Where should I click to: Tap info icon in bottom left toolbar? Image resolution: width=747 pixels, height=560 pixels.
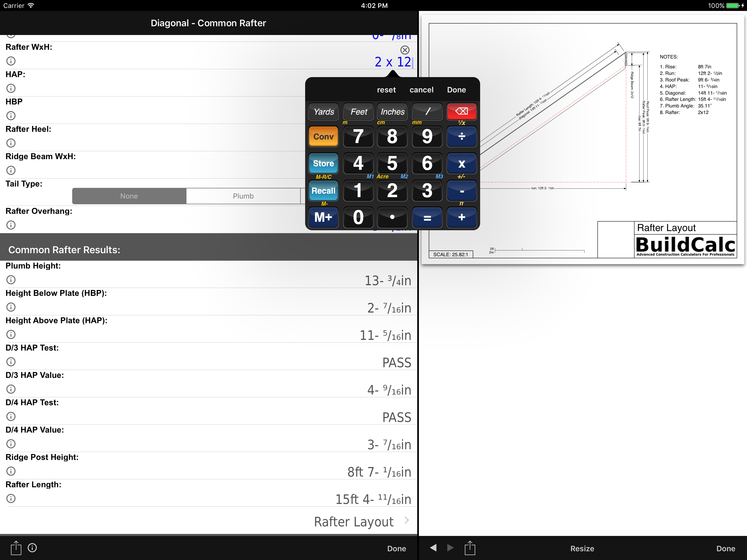coord(33,548)
